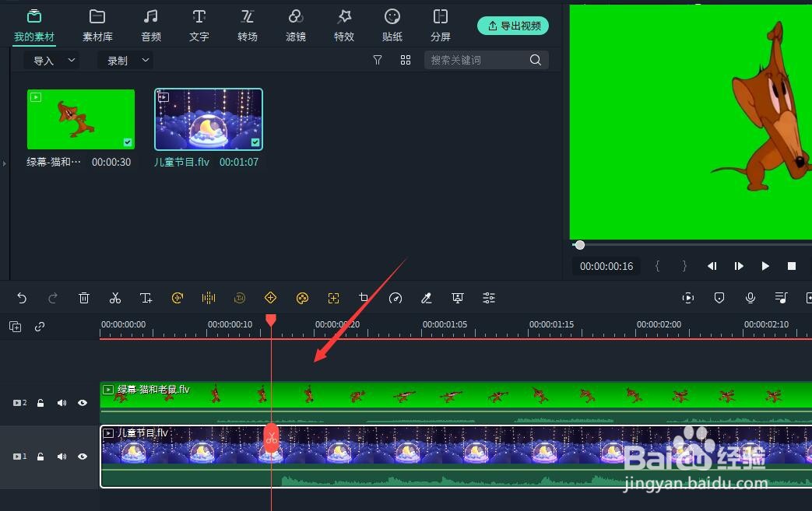Expand the left side panel arrow
Screen dimensions: 812x511
[x=4, y=163]
